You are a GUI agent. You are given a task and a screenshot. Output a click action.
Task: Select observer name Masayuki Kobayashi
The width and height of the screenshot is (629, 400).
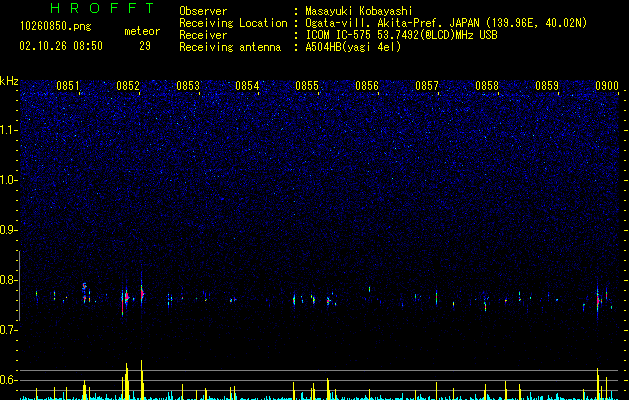(359, 11)
